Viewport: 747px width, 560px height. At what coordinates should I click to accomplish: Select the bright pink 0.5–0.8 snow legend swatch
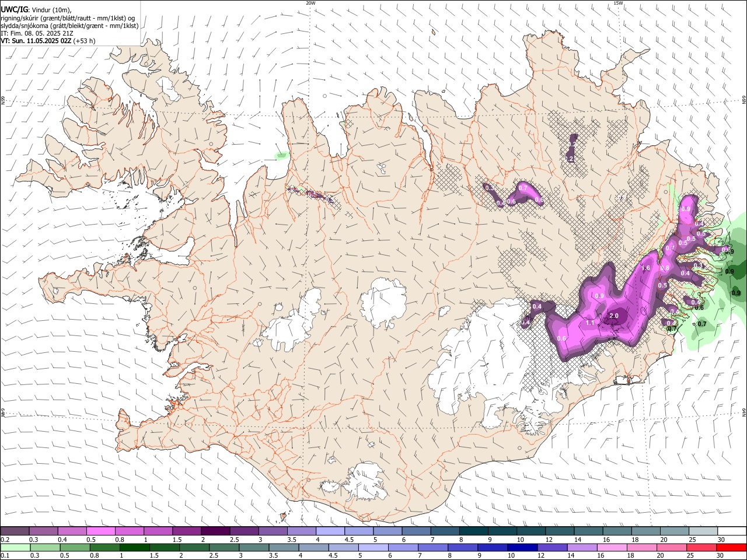coord(101,531)
